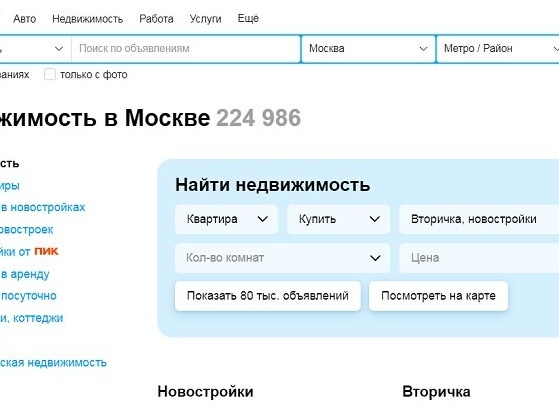Screen dimensions: 559x406
Task: Open the в новостройках sidebar link
Action: [43, 207]
